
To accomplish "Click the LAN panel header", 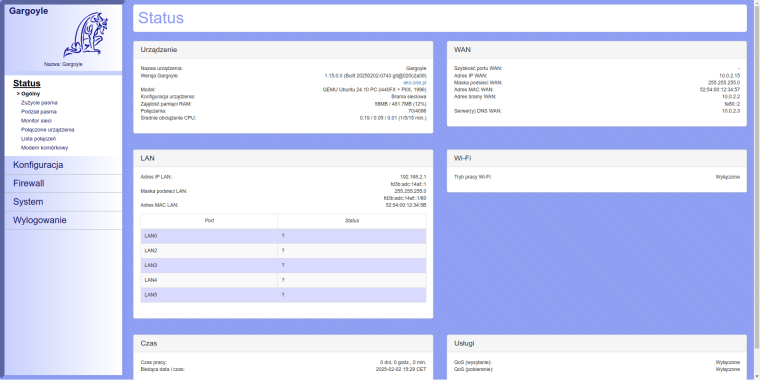I will point(283,158).
